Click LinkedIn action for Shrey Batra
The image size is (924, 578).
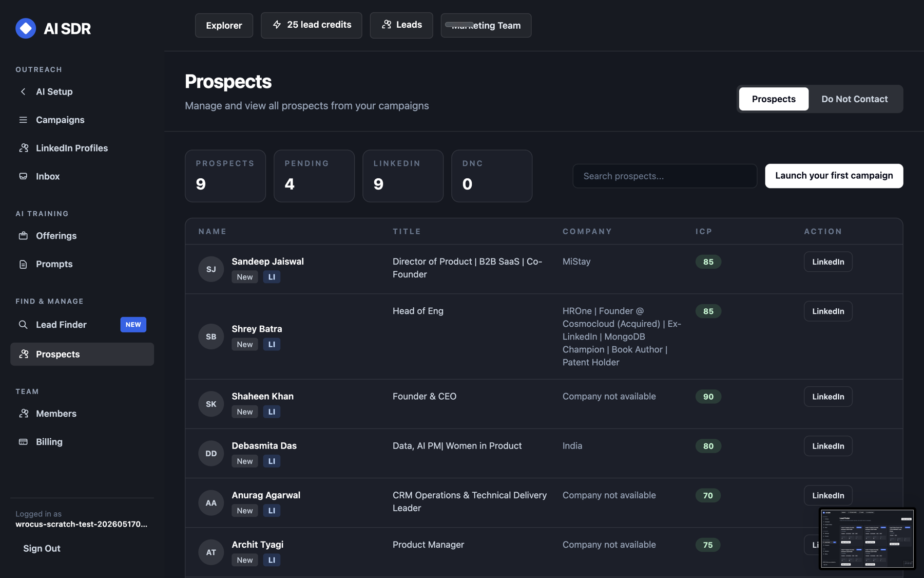click(828, 311)
